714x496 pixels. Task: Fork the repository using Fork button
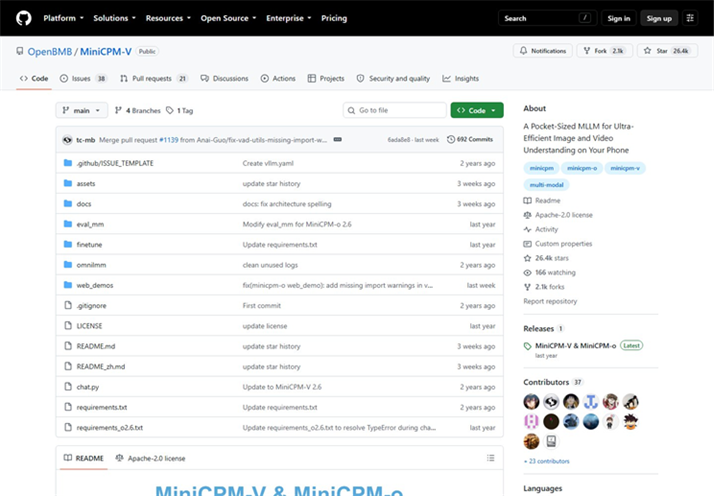click(x=604, y=51)
